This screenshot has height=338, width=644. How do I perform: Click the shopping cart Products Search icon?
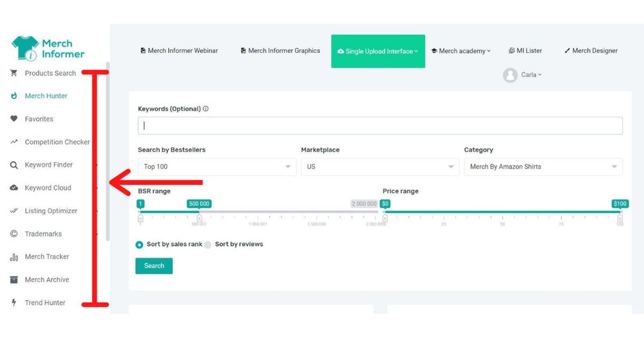click(x=14, y=73)
